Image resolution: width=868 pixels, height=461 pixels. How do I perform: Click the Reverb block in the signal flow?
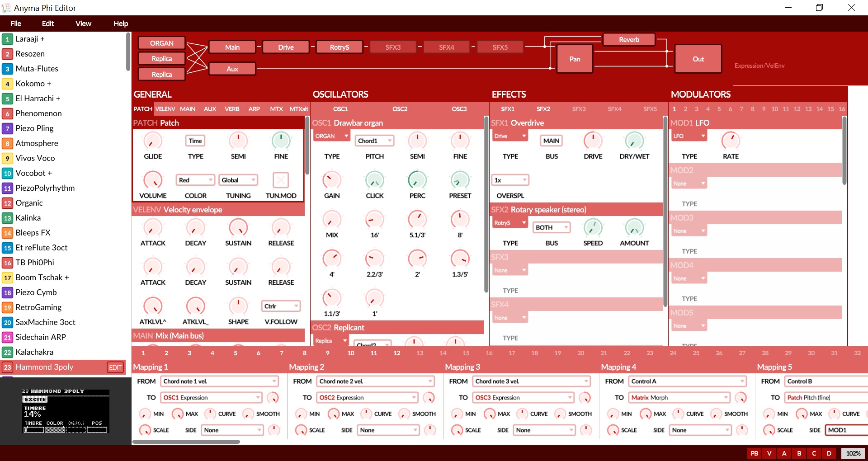tap(629, 40)
